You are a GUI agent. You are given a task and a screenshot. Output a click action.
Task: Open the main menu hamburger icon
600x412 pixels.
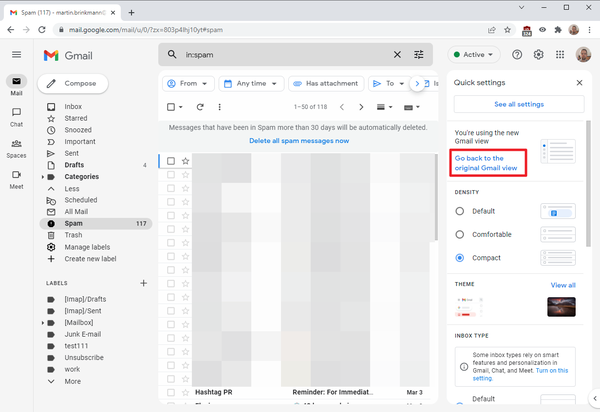pyautogui.click(x=16, y=55)
